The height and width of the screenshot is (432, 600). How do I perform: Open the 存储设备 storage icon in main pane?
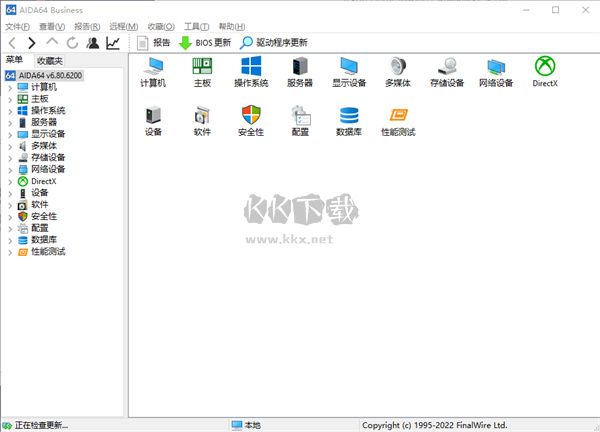447,72
